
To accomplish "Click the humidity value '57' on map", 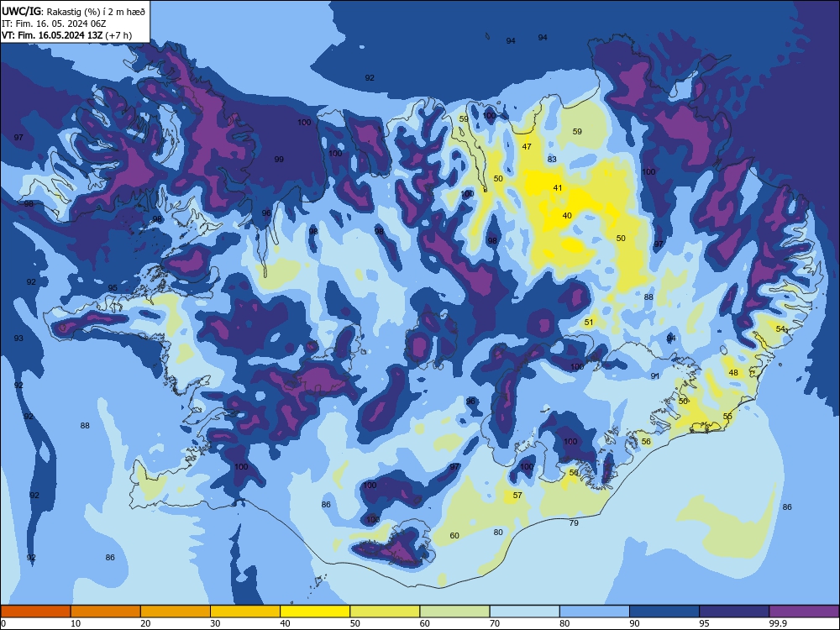I will tap(517, 495).
